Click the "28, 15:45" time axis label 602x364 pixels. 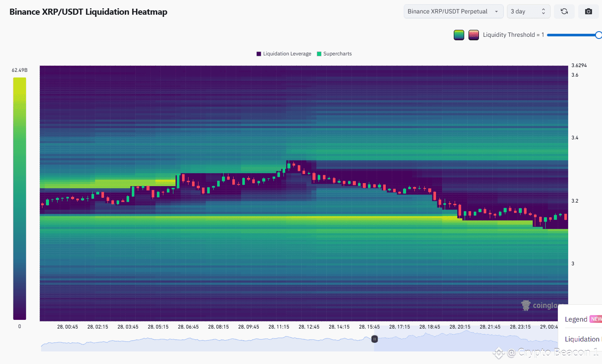click(x=369, y=327)
